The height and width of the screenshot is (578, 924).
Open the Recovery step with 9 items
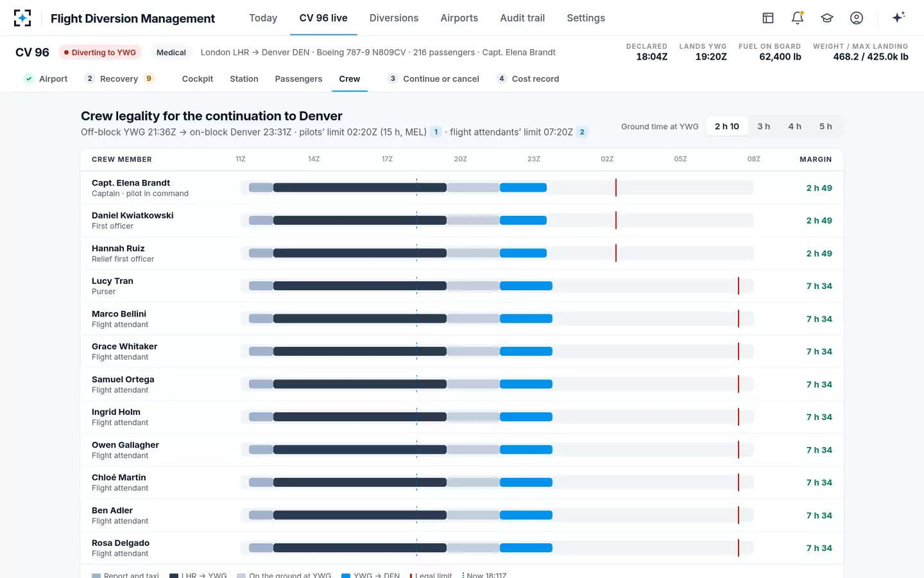[119, 79]
